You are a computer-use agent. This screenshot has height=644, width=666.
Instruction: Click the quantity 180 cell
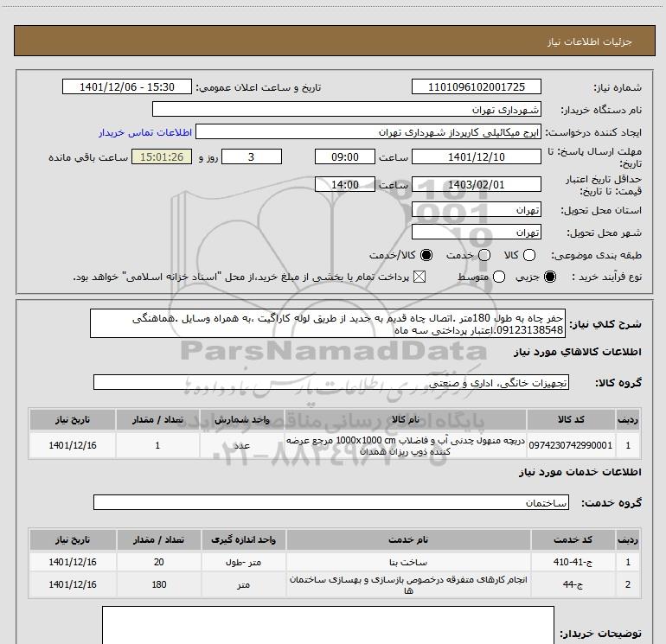click(159, 584)
